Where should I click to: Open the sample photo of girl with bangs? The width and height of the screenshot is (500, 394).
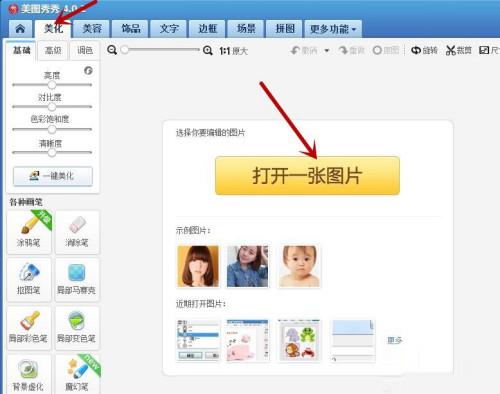pyautogui.click(x=198, y=266)
